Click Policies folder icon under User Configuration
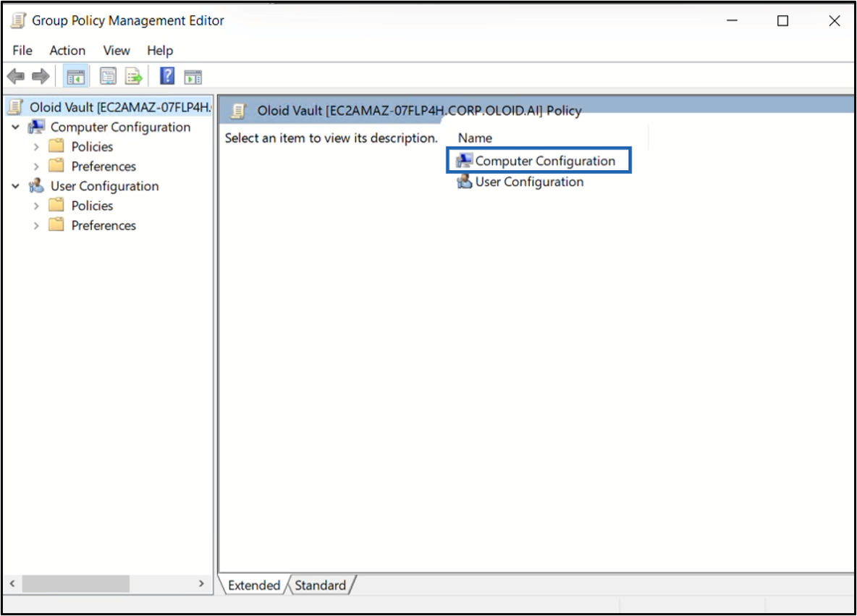This screenshot has height=616, width=857. 56,205
